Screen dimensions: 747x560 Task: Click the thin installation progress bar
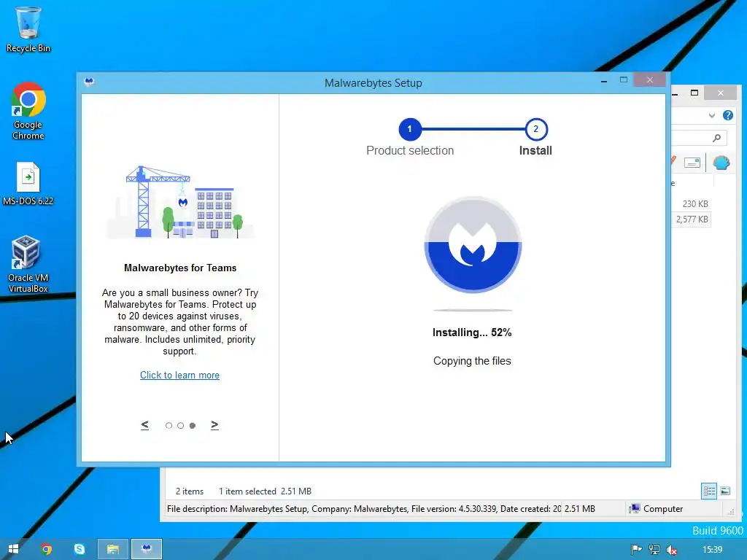(473, 311)
